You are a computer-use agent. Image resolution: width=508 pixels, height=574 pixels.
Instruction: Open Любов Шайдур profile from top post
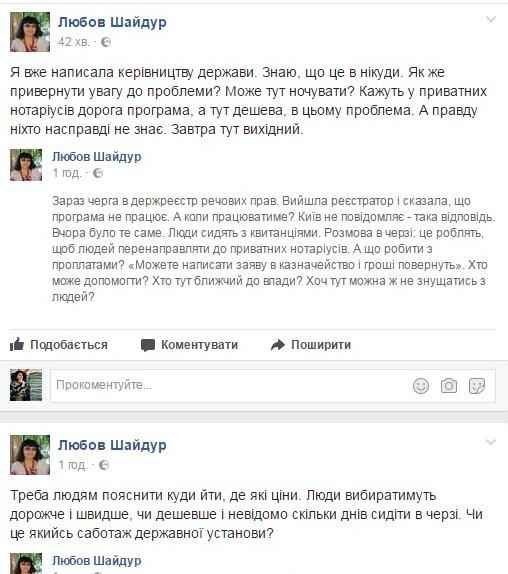pyautogui.click(x=112, y=22)
